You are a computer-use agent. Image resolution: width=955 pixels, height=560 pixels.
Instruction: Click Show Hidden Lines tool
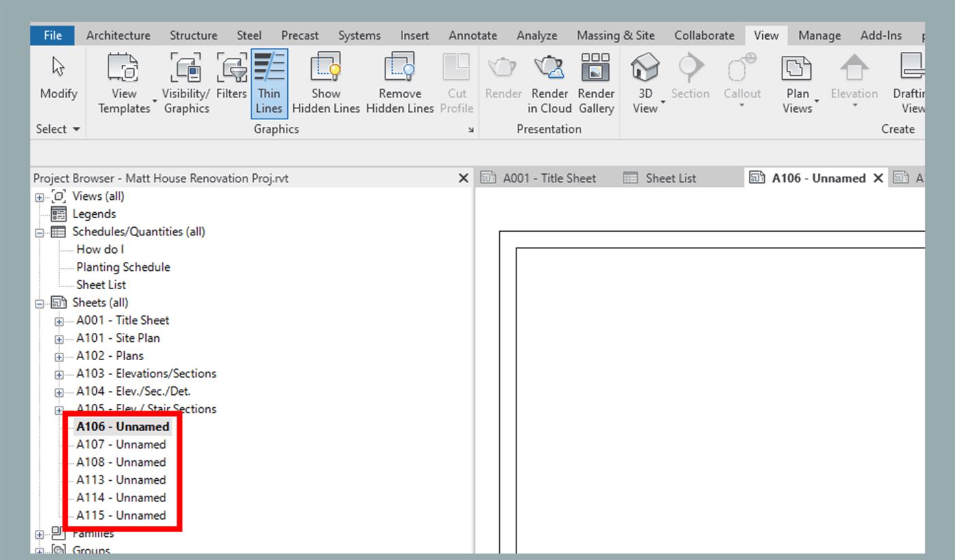326,84
